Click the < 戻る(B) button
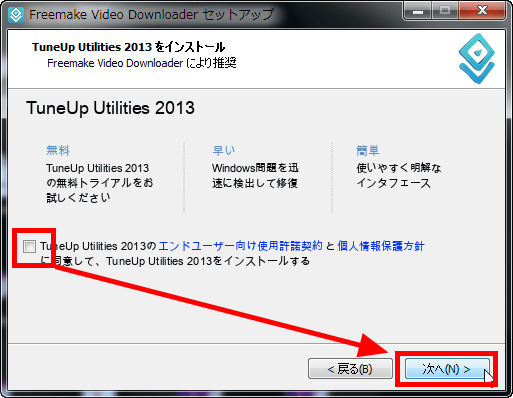The image size is (513, 398). 350,369
